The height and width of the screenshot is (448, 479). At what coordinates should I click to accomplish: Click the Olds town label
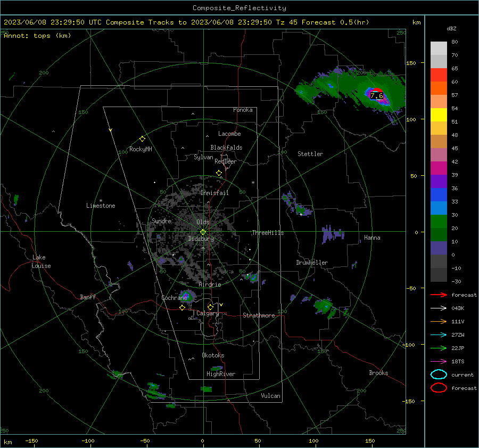[203, 222]
